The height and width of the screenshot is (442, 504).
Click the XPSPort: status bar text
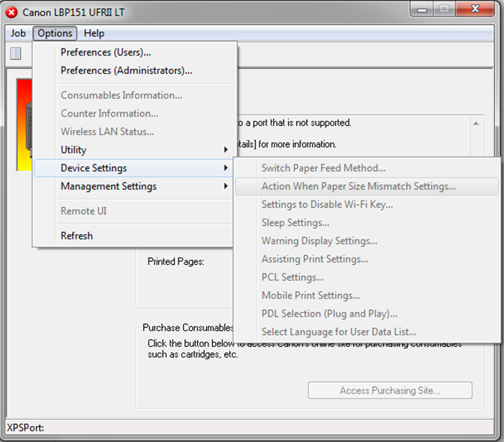click(25, 428)
